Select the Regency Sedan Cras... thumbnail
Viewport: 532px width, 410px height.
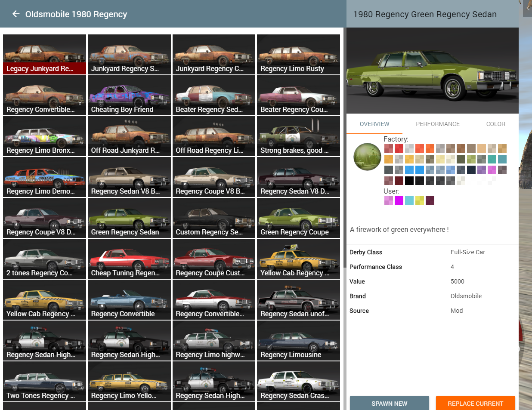298,381
